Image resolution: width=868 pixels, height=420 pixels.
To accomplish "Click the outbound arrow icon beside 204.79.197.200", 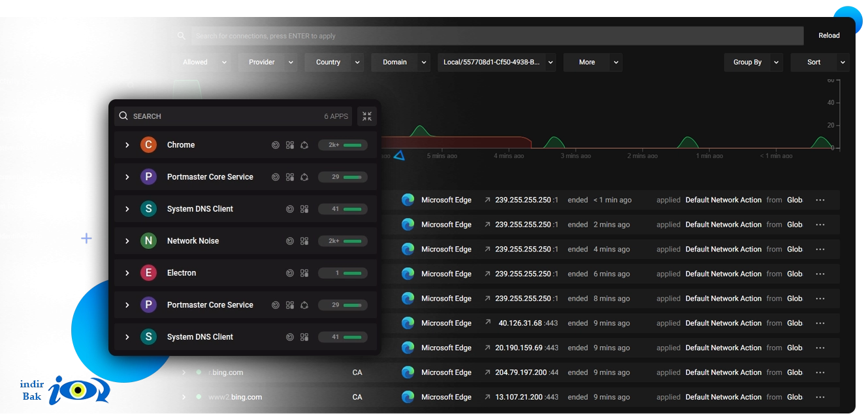I will (x=487, y=372).
